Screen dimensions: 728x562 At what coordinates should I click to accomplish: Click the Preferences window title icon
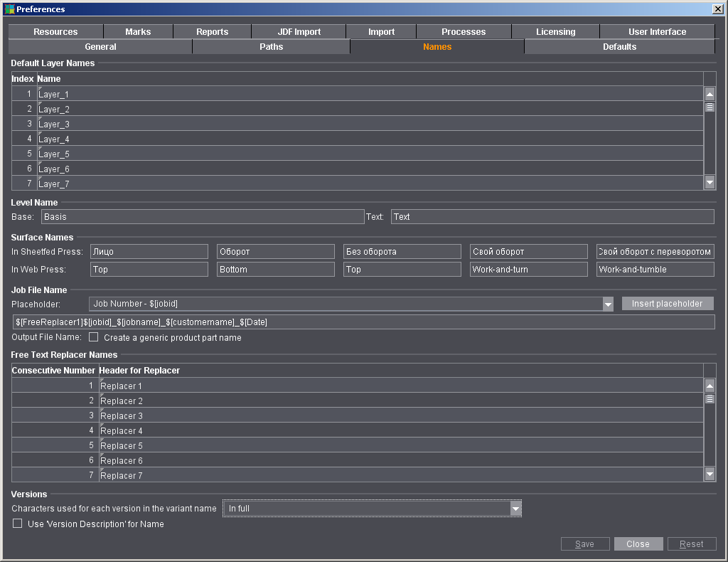click(x=9, y=9)
